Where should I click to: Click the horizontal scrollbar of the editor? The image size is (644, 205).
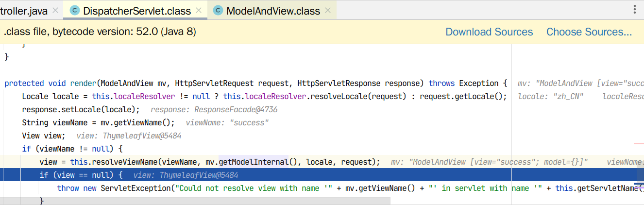tap(195, 200)
